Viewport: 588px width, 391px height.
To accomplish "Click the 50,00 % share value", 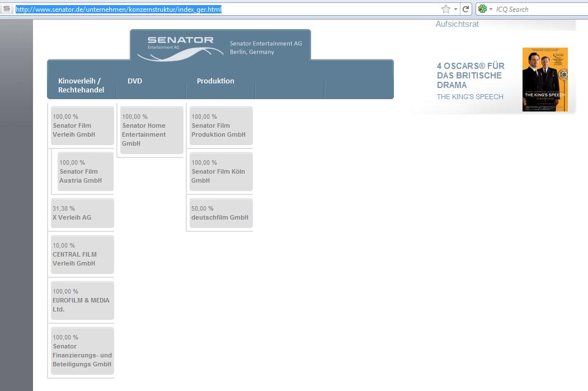I will (x=203, y=208).
